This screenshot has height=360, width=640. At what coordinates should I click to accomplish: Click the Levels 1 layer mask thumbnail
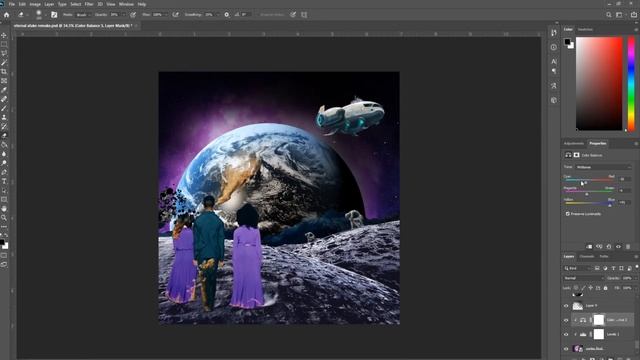pos(598,334)
